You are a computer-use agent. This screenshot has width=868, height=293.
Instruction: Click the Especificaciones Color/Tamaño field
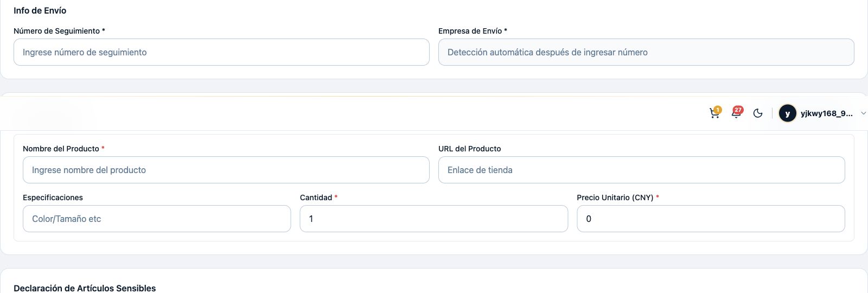(157, 219)
